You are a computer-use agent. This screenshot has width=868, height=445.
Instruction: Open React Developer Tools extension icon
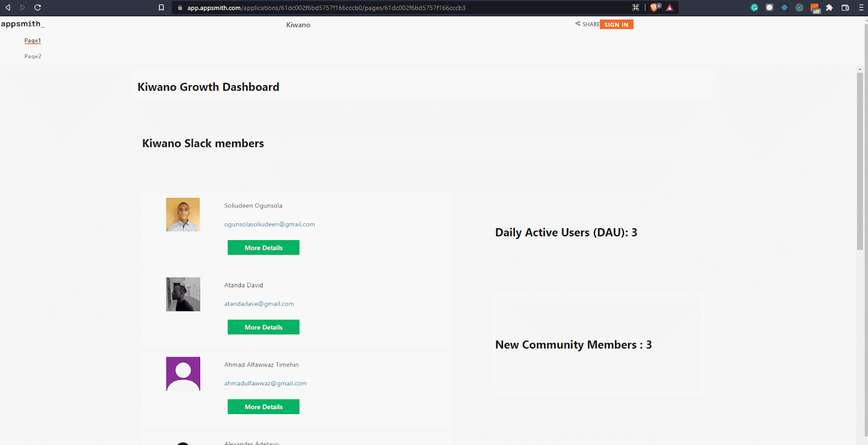[x=784, y=8]
